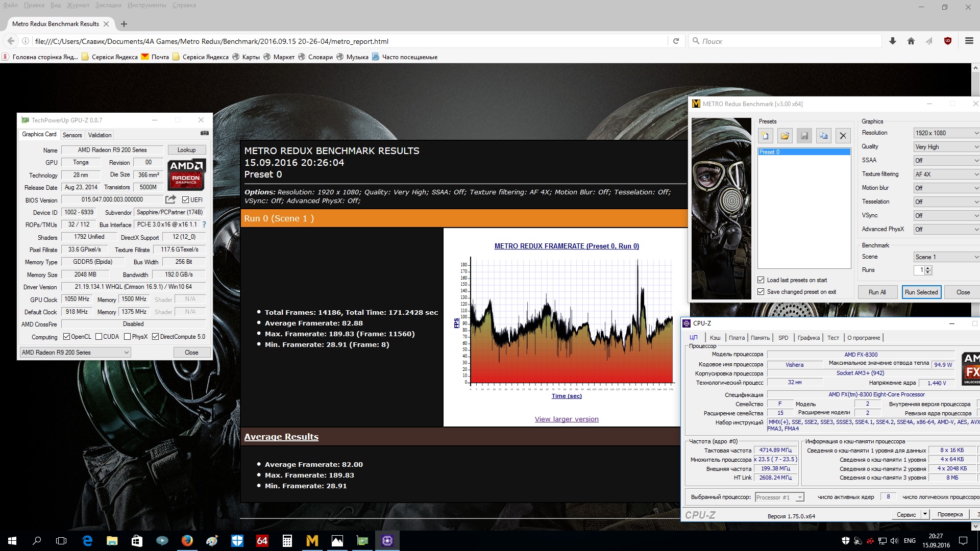Toggle Save changed preset on exit checkbox
This screenshot has height=551, width=980.
click(x=761, y=292)
